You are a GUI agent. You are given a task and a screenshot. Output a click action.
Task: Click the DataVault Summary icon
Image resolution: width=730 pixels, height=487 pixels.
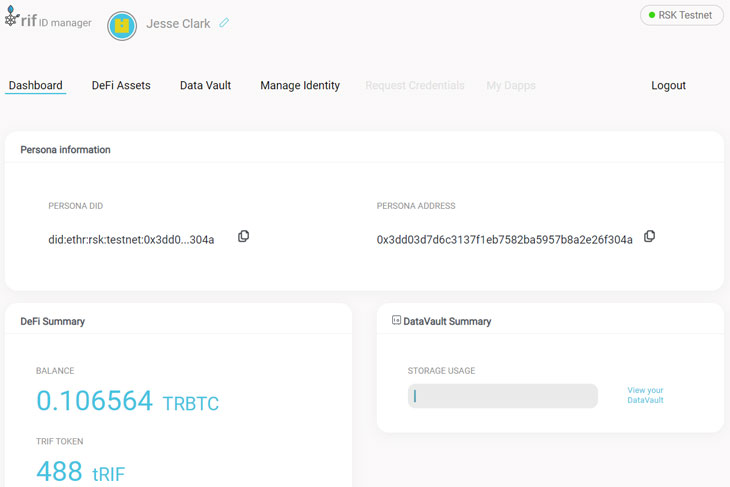[x=396, y=320]
